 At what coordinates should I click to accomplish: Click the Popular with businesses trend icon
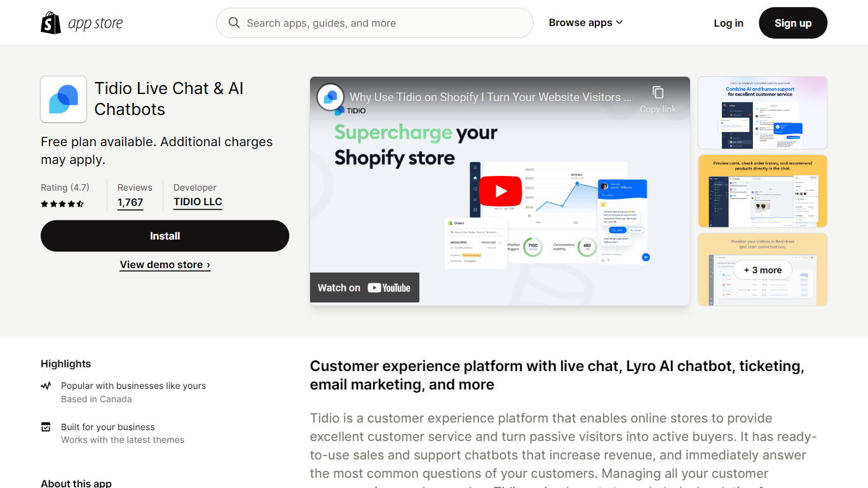[x=46, y=386]
